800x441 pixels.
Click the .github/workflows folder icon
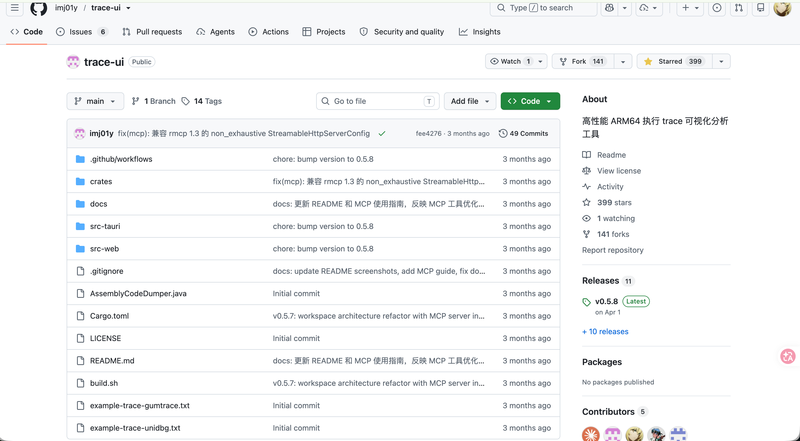[x=80, y=159]
